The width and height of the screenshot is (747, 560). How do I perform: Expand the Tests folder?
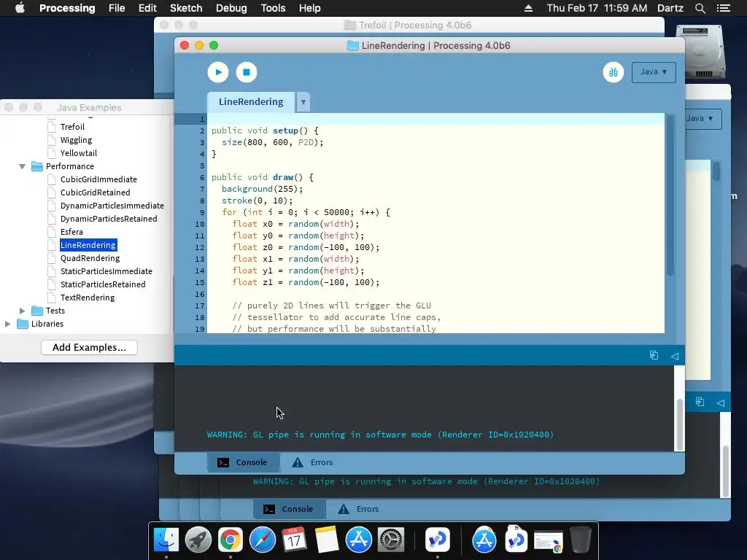pos(22,311)
